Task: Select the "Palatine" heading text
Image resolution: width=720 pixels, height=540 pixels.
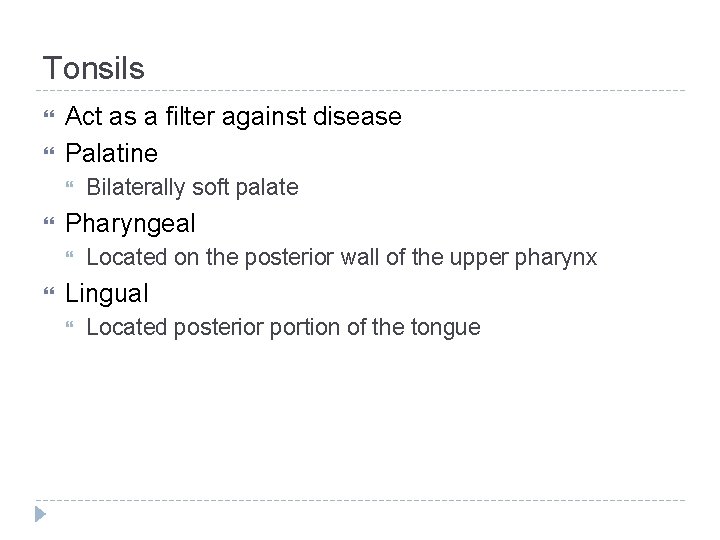Action: pos(111,153)
